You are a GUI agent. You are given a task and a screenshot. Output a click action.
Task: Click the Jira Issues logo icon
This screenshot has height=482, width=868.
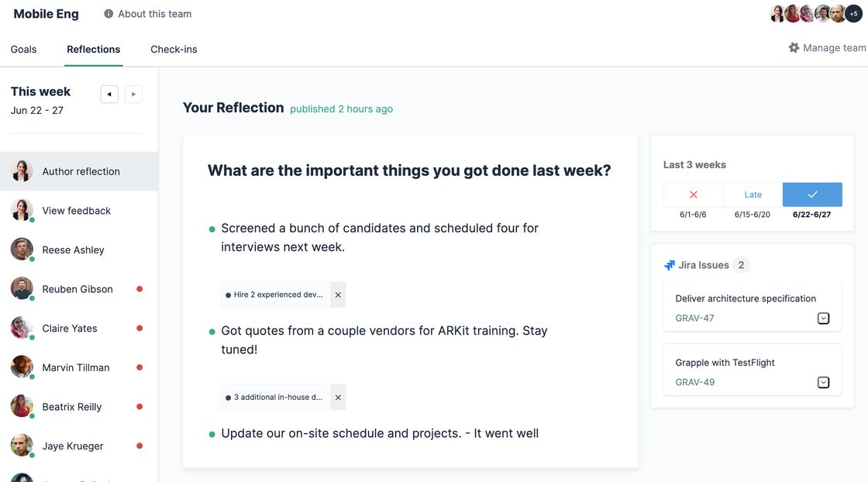[x=670, y=265]
